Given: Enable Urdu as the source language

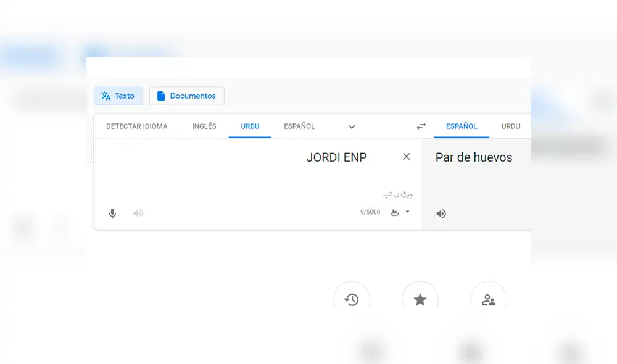Looking at the screenshot, I should coord(250,126).
